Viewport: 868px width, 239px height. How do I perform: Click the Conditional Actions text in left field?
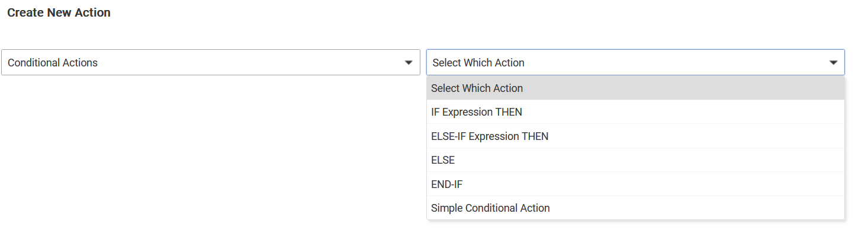pos(53,63)
